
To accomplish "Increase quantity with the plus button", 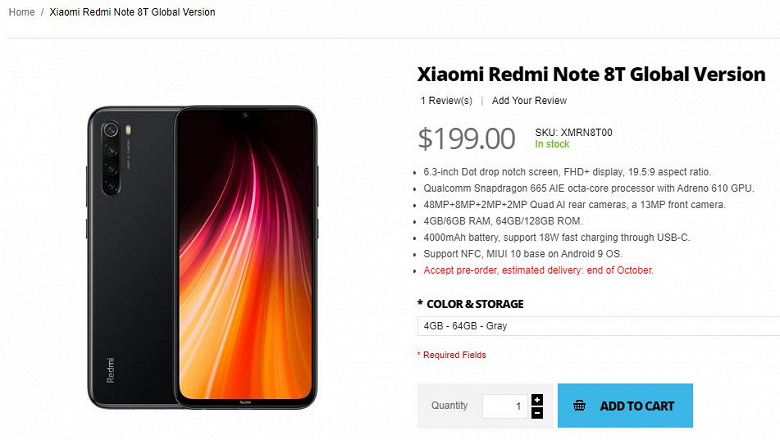I will coord(537,400).
